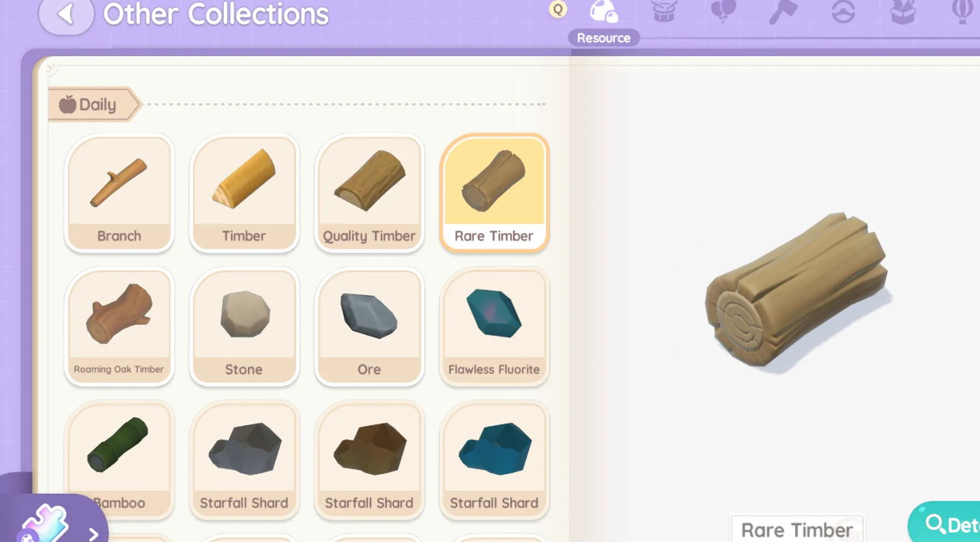Select the Branch item card

pos(119,193)
